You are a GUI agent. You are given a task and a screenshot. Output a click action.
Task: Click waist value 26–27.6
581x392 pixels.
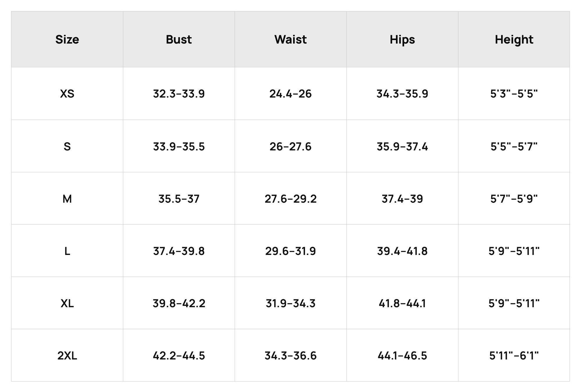290,146
